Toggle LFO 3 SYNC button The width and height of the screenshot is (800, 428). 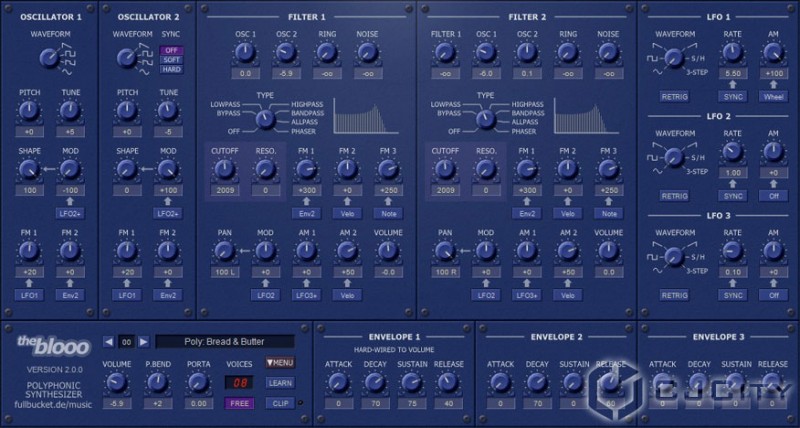click(x=733, y=295)
